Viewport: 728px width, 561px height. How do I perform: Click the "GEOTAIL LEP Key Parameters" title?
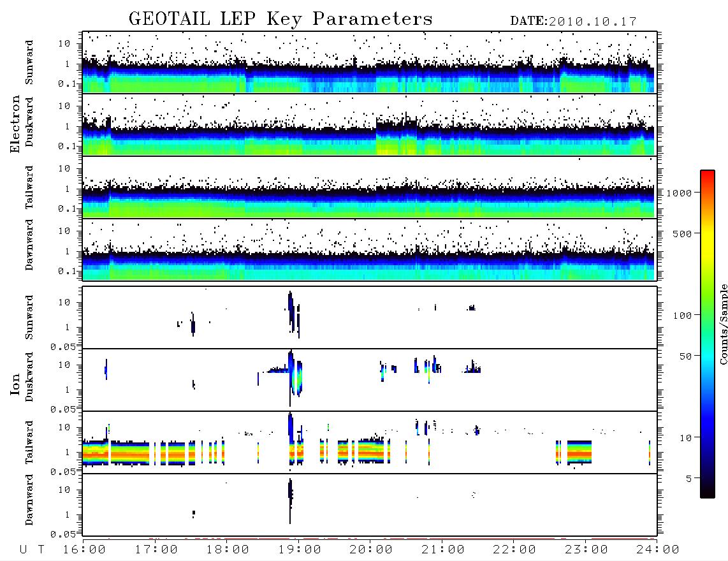coord(280,19)
